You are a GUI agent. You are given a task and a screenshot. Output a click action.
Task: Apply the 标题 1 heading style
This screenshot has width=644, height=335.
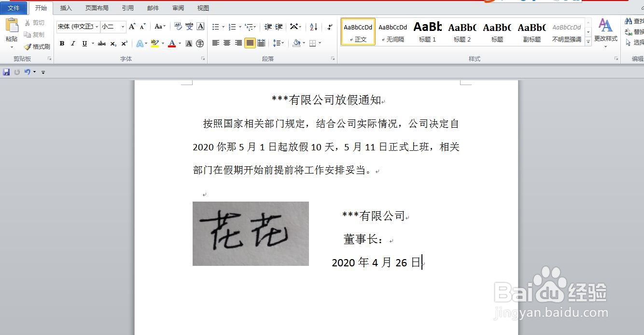coord(427,32)
